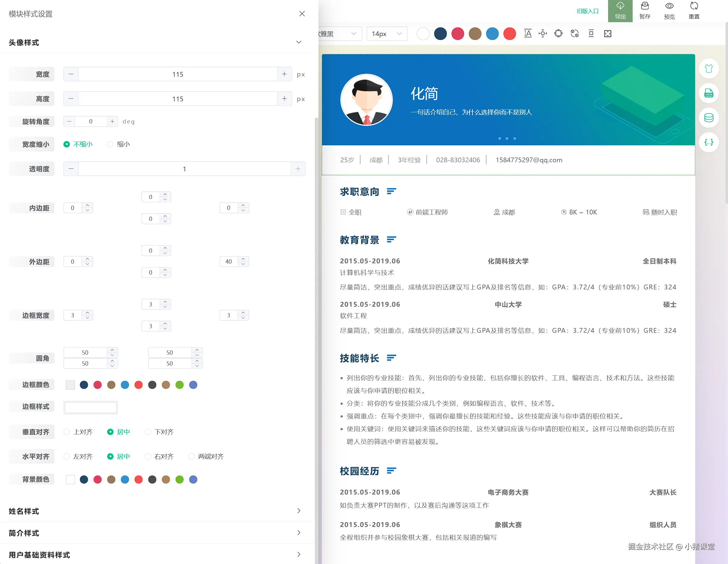Expand the 姓名样式 section
Image resolution: width=728 pixels, height=564 pixels.
(x=299, y=511)
